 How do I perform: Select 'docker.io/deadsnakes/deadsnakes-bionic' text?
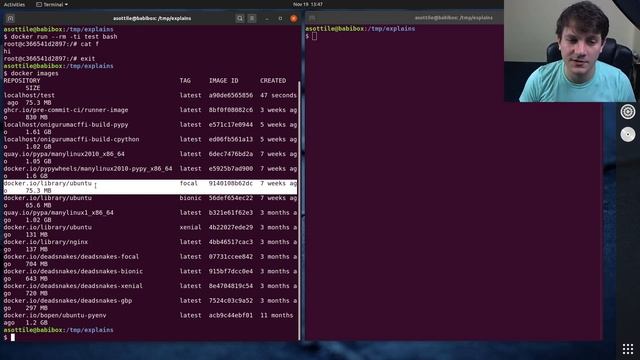point(73,272)
